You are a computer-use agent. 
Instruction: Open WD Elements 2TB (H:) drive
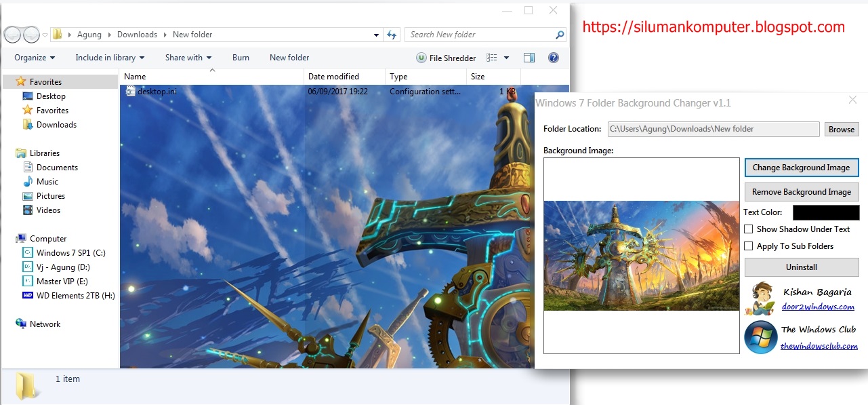[69, 296]
